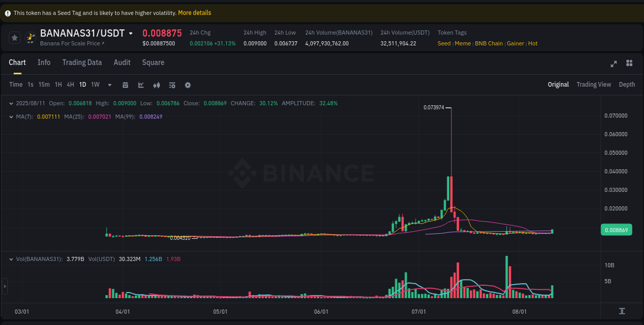Click the green 0.008869 price label
Image resolution: width=644 pixels, height=325 pixels.
click(616, 230)
